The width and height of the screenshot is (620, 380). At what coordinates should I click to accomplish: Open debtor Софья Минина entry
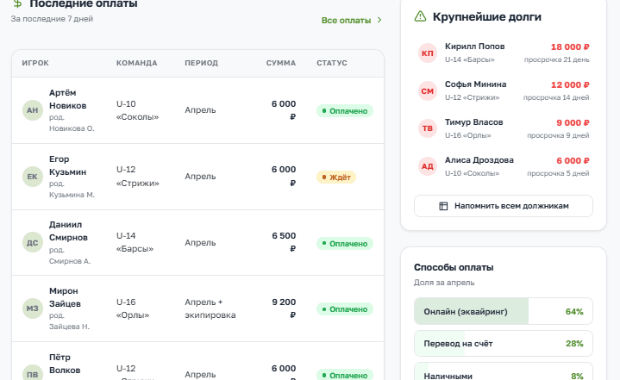point(503,91)
